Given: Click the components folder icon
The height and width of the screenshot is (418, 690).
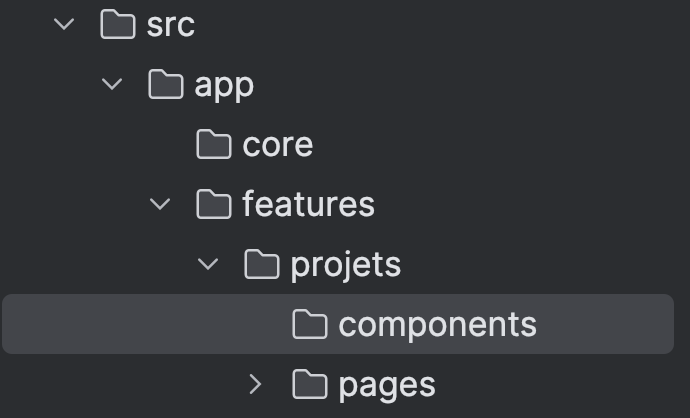Looking at the screenshot, I should coord(310,324).
